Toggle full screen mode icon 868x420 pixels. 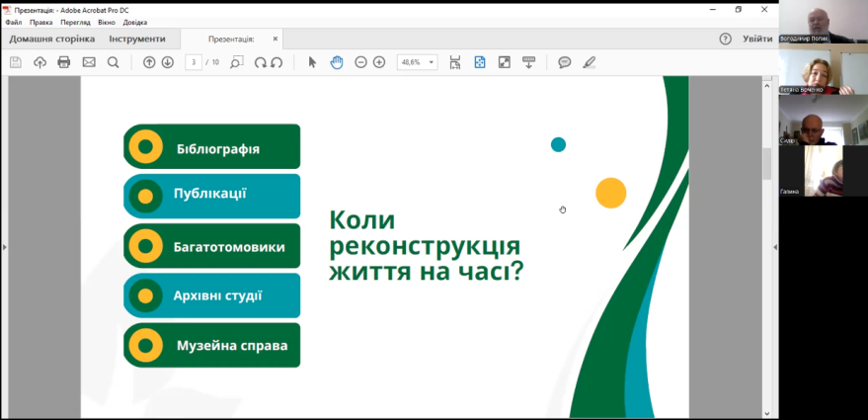pos(504,62)
